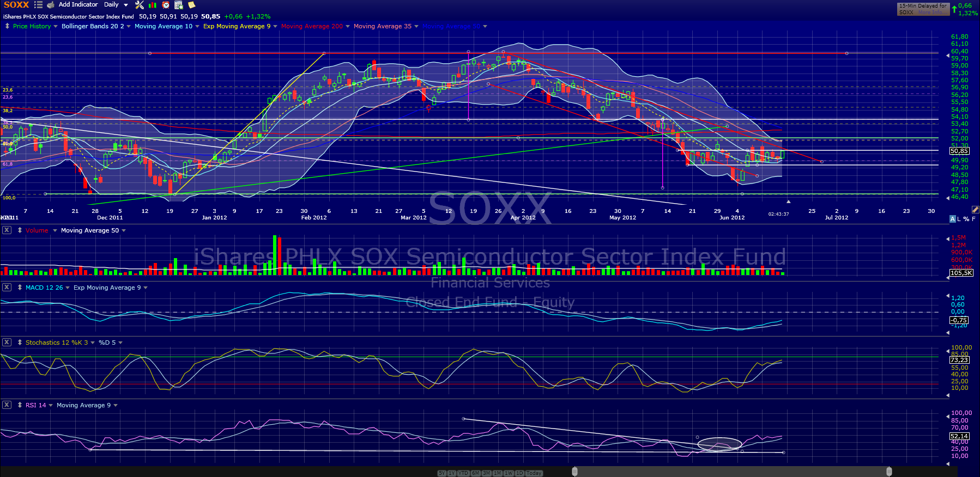Click the current price label 50,85 on scale
This screenshot has width=980, height=477.
click(959, 151)
